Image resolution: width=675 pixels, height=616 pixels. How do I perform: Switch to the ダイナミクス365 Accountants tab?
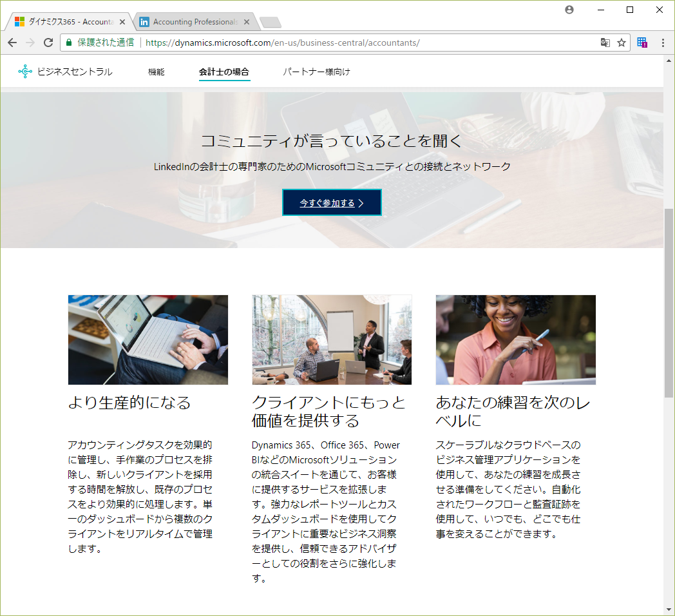69,22
